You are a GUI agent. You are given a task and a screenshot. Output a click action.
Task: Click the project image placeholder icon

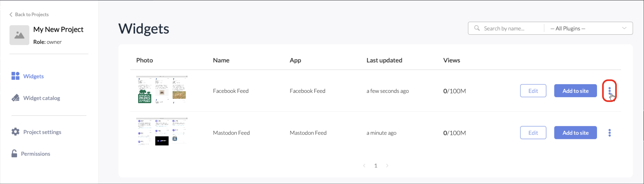pyautogui.click(x=19, y=35)
